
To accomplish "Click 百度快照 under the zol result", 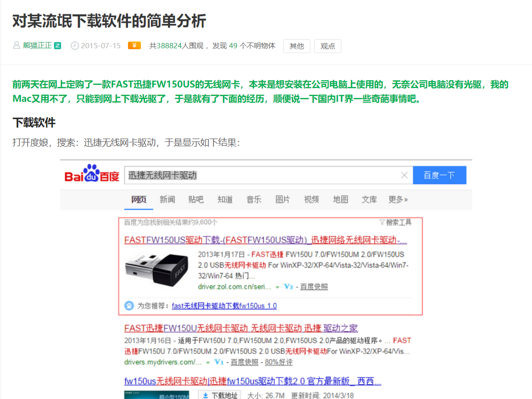I will 314,287.
